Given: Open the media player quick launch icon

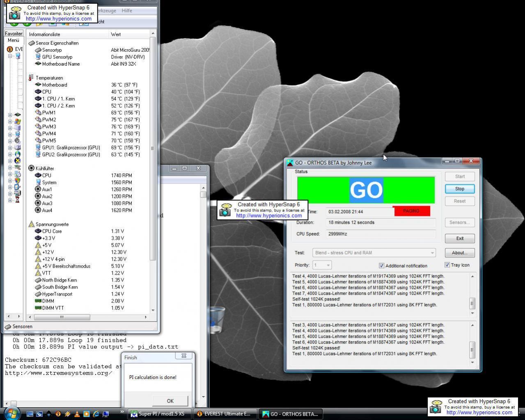Looking at the screenshot, I should click(x=87, y=414).
